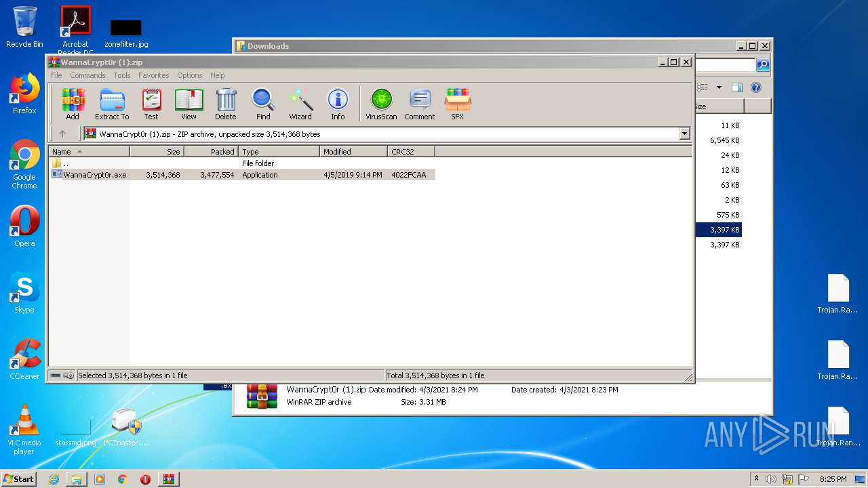
Task: Open the Options menu
Action: point(190,75)
